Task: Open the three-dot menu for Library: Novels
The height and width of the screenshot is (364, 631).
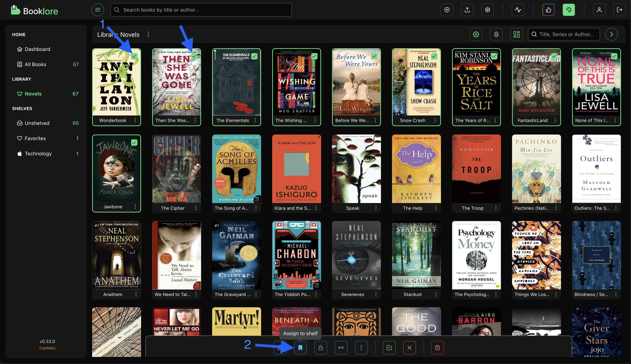Action: coord(148,34)
